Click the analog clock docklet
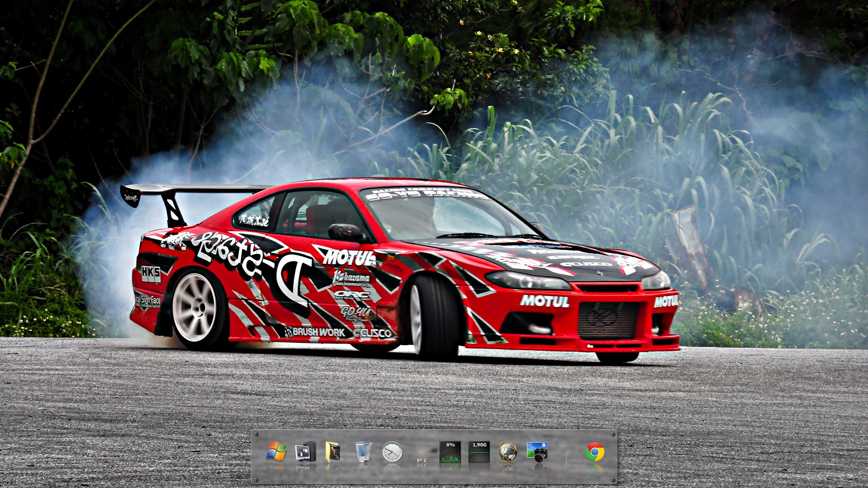 [392, 451]
